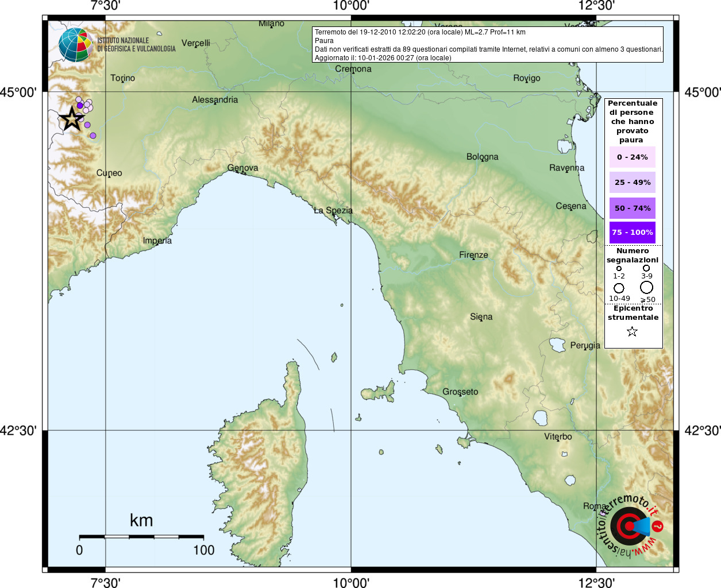Click the 50 - 74% legend color swatch
This screenshot has width=721, height=588.
pos(632,208)
